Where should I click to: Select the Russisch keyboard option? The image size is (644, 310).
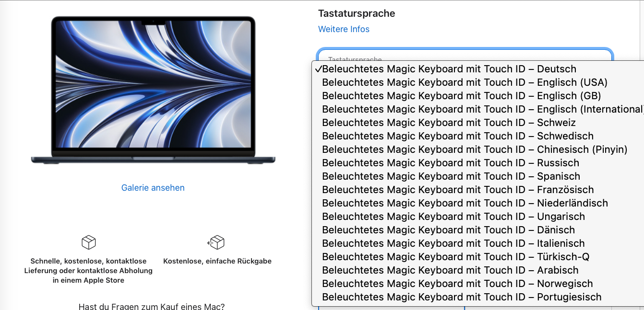(x=477, y=163)
